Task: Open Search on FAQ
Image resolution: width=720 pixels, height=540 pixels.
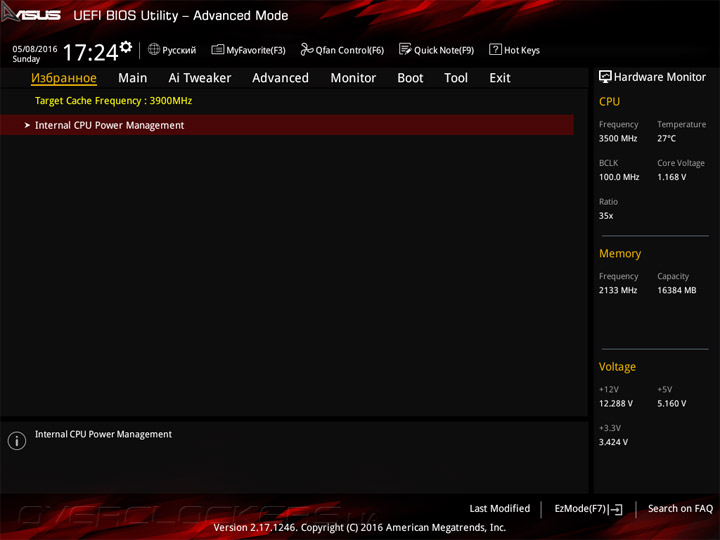Action: (x=680, y=508)
